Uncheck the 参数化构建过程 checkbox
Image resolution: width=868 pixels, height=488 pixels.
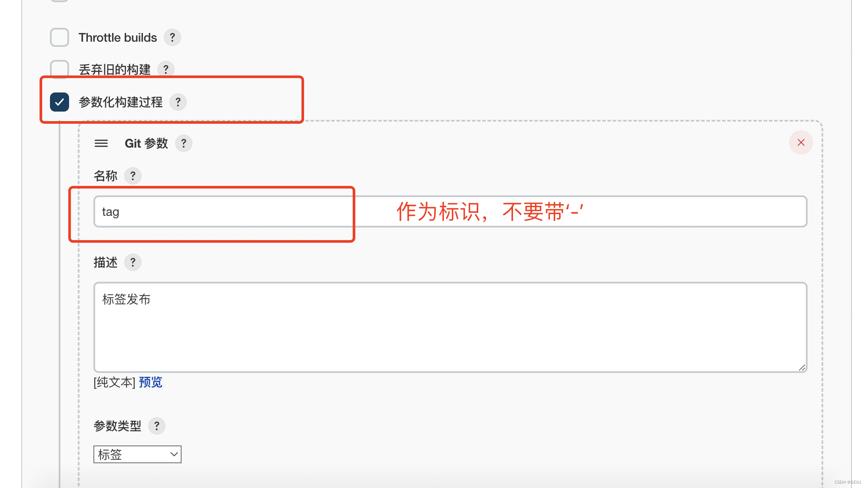pyautogui.click(x=59, y=102)
